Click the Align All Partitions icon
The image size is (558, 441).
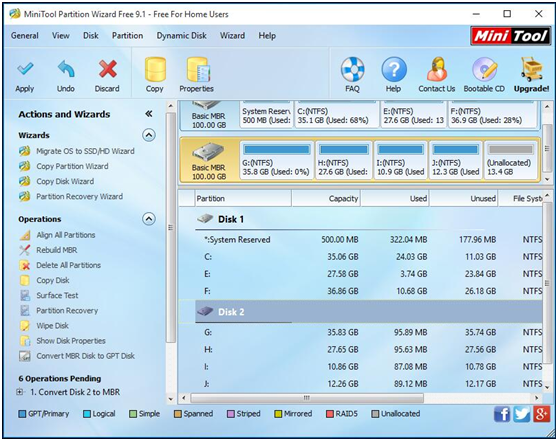(x=25, y=235)
